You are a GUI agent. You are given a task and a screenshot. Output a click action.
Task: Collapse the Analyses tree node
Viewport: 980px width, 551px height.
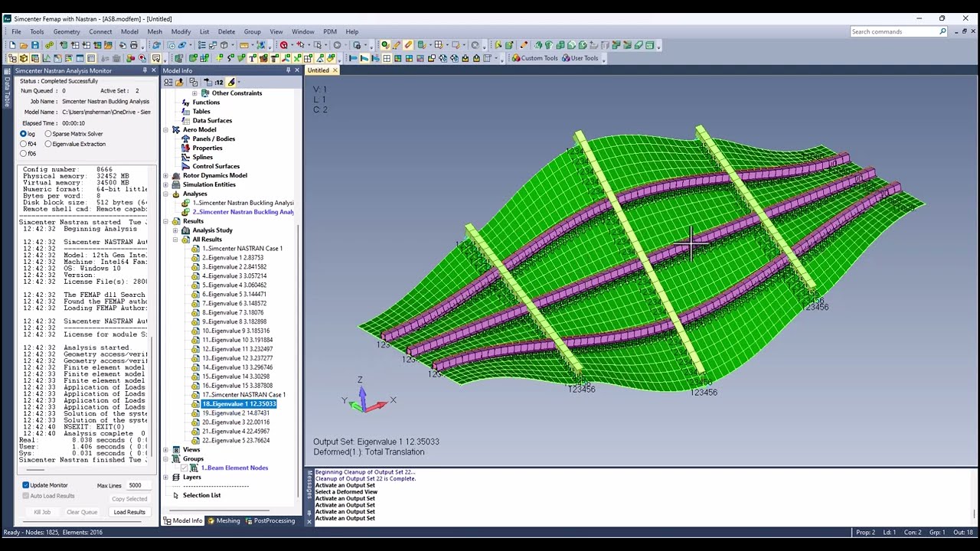[x=166, y=194]
